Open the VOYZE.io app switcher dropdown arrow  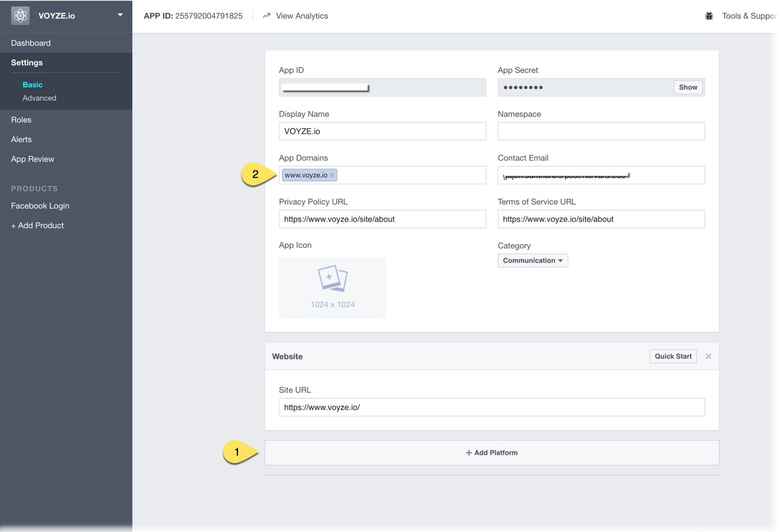point(120,15)
